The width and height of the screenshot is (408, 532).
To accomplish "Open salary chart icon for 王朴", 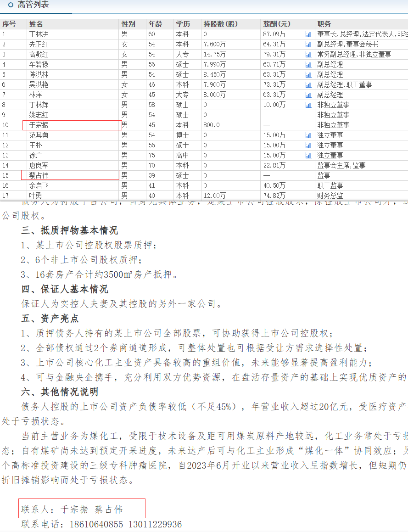I will pyautogui.click(x=308, y=145).
